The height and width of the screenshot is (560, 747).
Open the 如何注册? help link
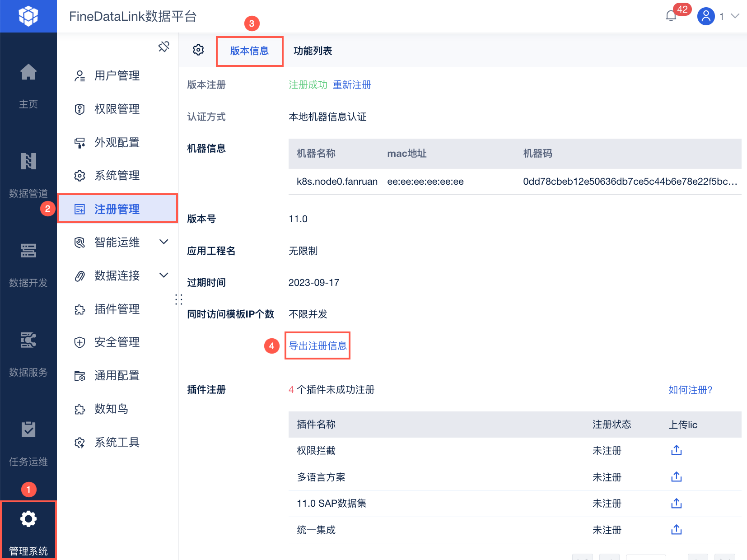tap(691, 390)
